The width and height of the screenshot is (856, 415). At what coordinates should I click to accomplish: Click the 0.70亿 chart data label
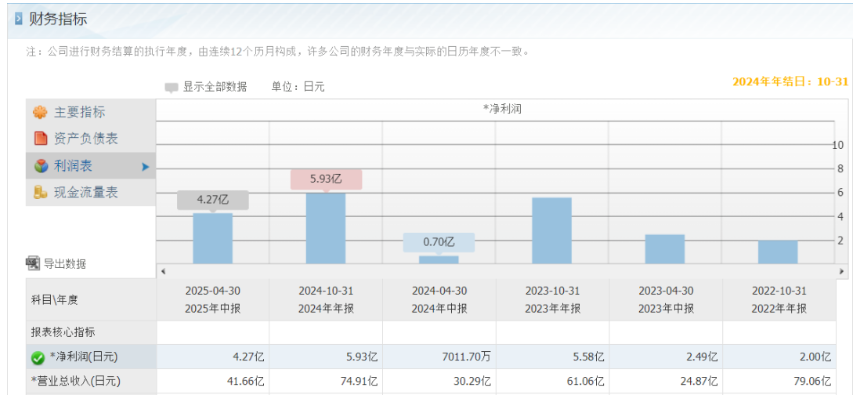point(439,242)
